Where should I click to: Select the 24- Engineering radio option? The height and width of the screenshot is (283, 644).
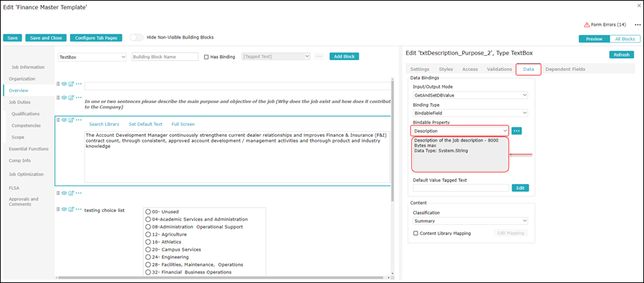click(148, 257)
